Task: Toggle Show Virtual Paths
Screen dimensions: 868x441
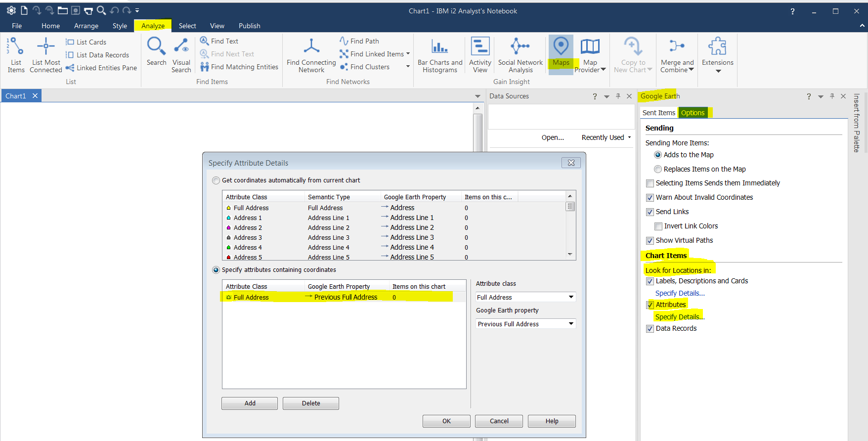Action: pyautogui.click(x=650, y=241)
